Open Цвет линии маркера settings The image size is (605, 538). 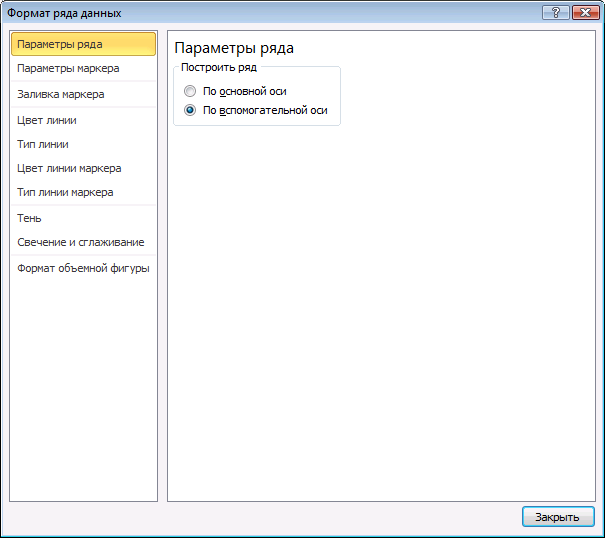[83, 168]
